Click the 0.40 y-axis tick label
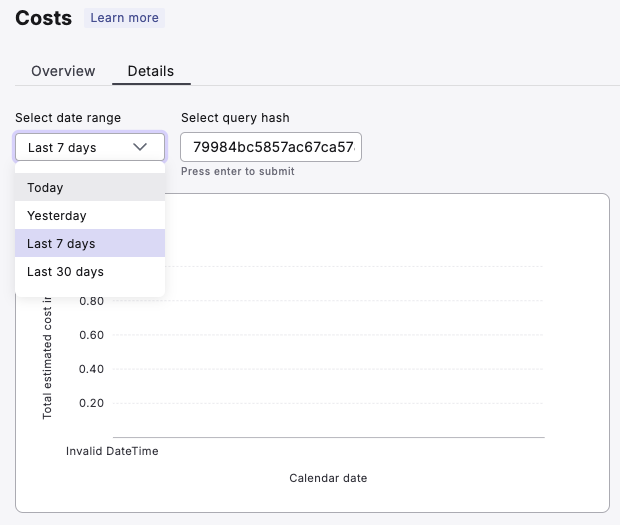Screen dimensions: 620x525 [x=91, y=369]
